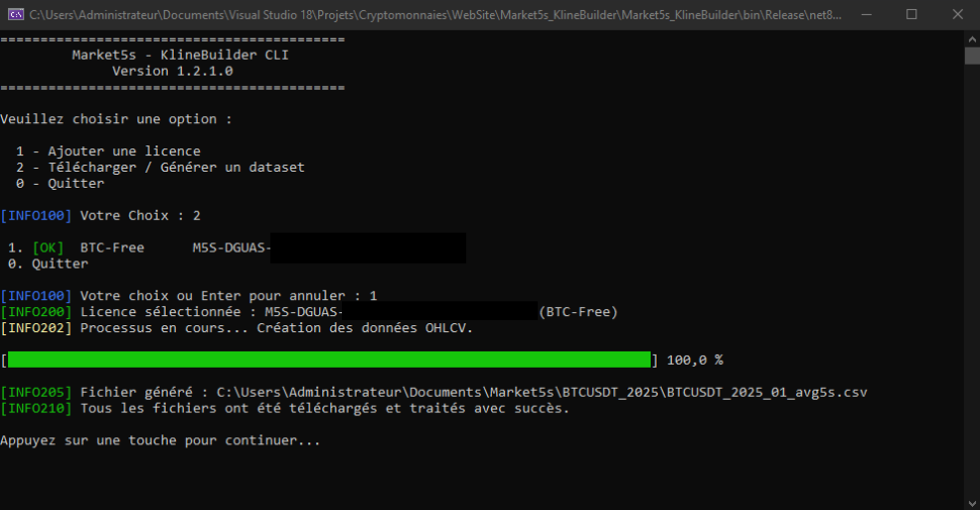
Task: Click the "100,0 %" progress percentage
Action: pos(695,360)
